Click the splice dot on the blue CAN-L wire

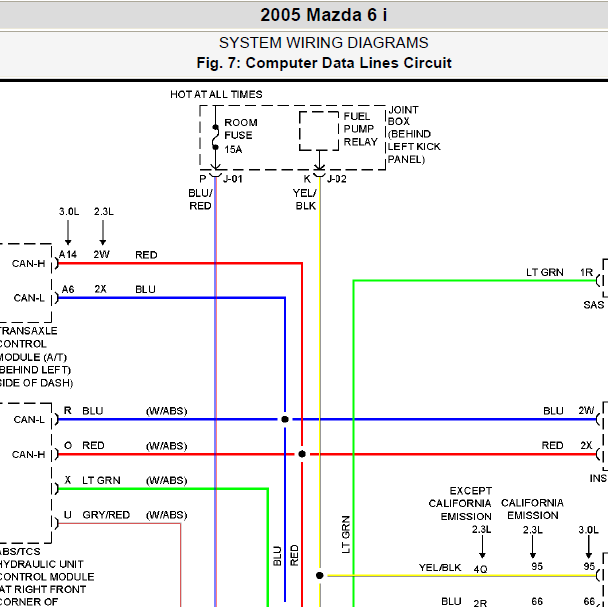point(285,419)
